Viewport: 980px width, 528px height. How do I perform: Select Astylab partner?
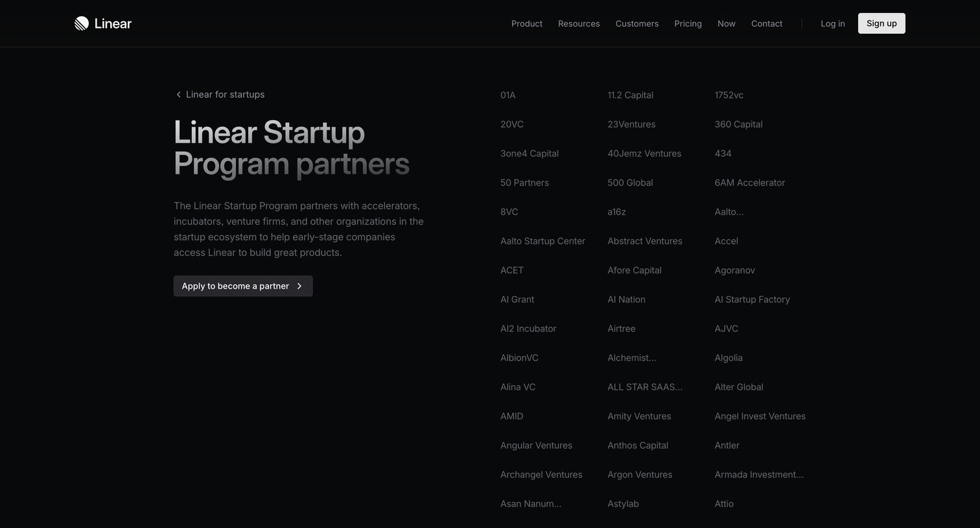pyautogui.click(x=623, y=504)
